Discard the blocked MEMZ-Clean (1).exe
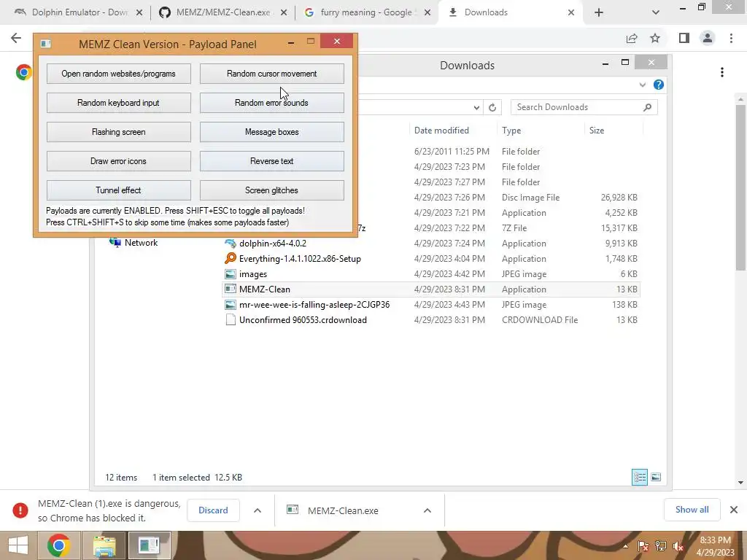The image size is (747, 560). [x=213, y=510]
